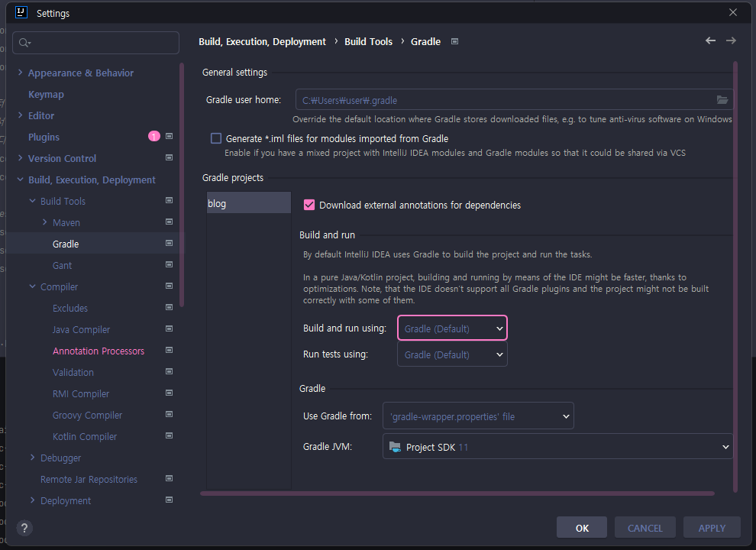Viewport: 756px width, 550px height.
Task: Open Remote Jar Repositories settings
Action: coord(89,479)
